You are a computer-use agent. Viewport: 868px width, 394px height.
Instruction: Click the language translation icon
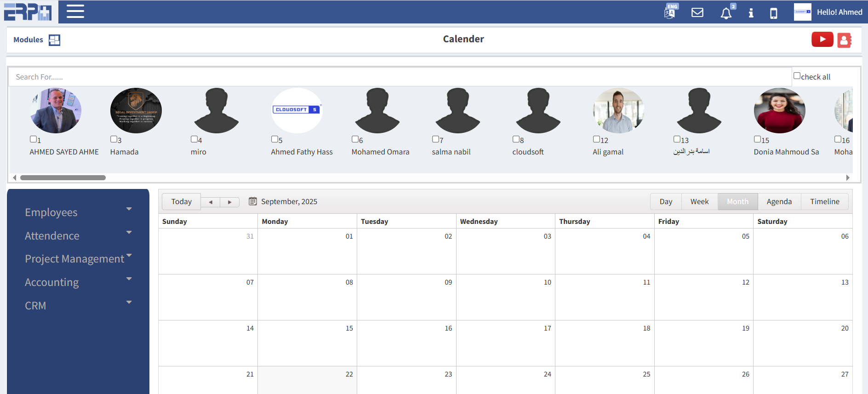670,12
